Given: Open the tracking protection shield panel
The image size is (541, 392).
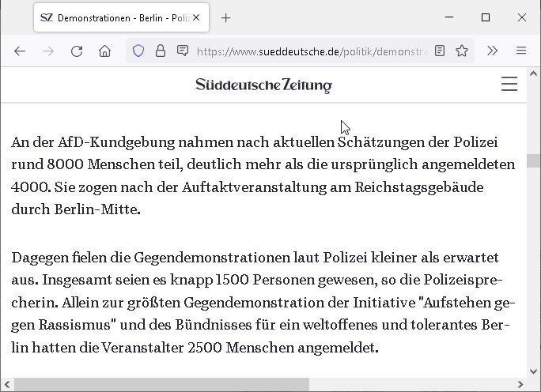Looking at the screenshot, I should (x=138, y=51).
